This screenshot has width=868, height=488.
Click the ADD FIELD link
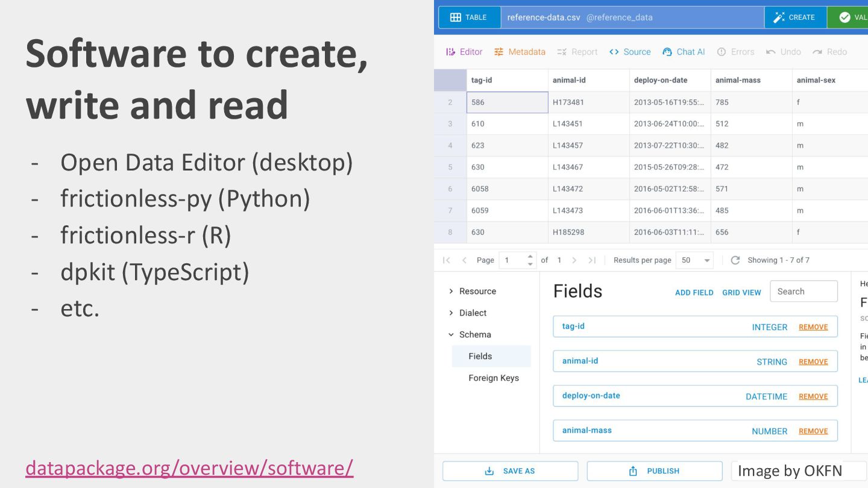pyautogui.click(x=694, y=293)
